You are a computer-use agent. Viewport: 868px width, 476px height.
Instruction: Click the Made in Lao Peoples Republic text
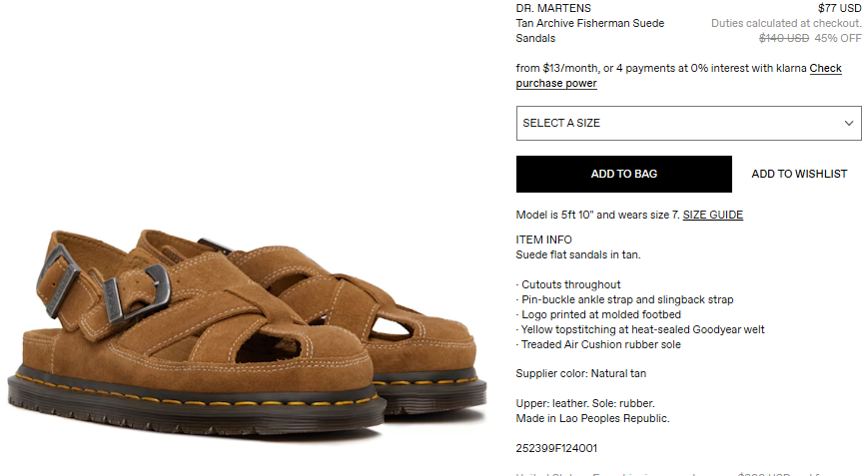(x=592, y=418)
